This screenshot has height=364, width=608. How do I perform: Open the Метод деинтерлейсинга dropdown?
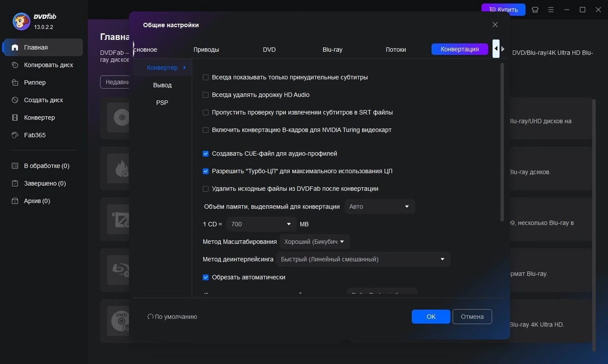pos(363,259)
